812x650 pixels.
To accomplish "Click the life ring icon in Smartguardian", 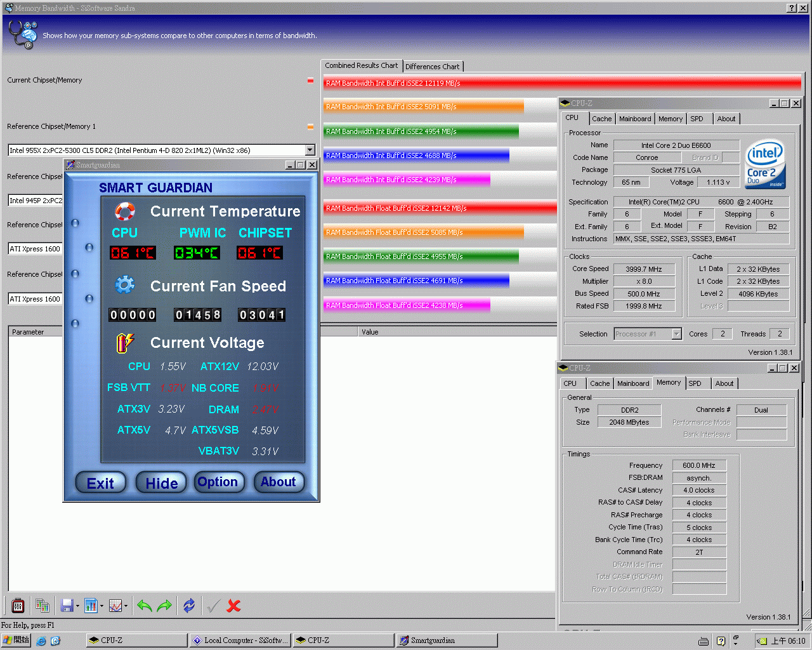I will coord(125,211).
